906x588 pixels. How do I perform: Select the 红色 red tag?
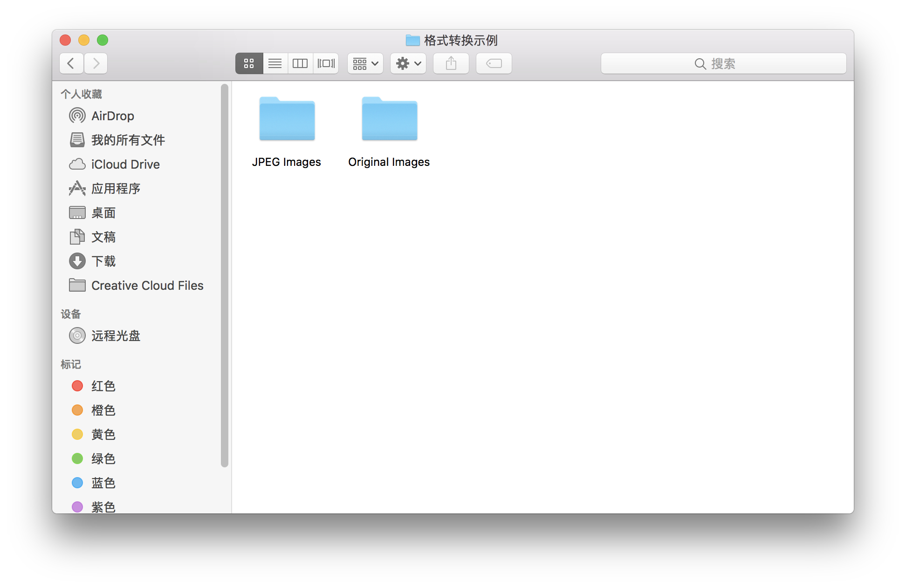[x=103, y=386]
